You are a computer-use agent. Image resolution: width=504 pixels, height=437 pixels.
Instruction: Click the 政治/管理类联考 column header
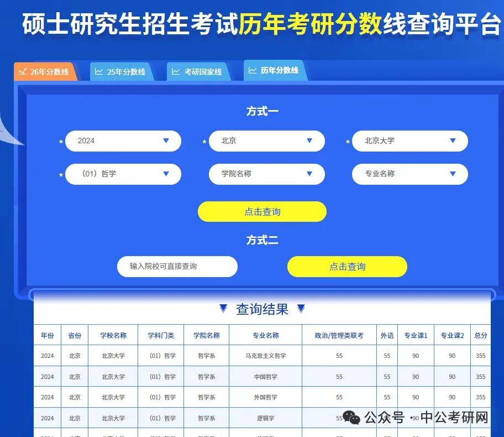pos(339,335)
